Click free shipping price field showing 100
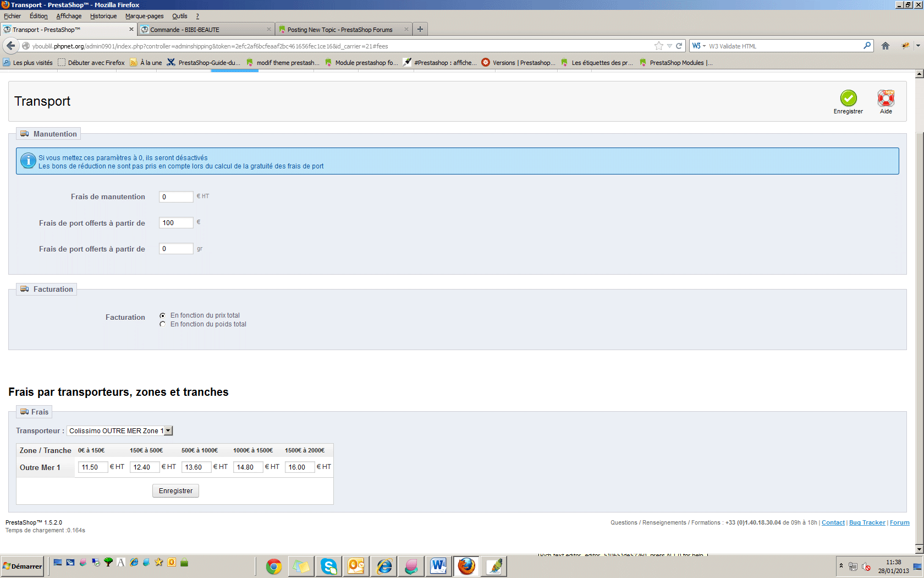The image size is (924, 578). pyautogui.click(x=176, y=222)
